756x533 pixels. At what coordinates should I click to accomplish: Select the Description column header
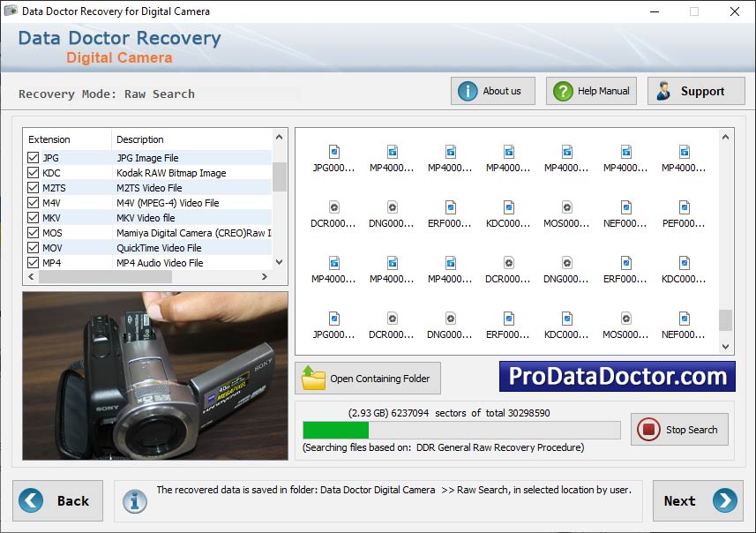click(x=141, y=139)
